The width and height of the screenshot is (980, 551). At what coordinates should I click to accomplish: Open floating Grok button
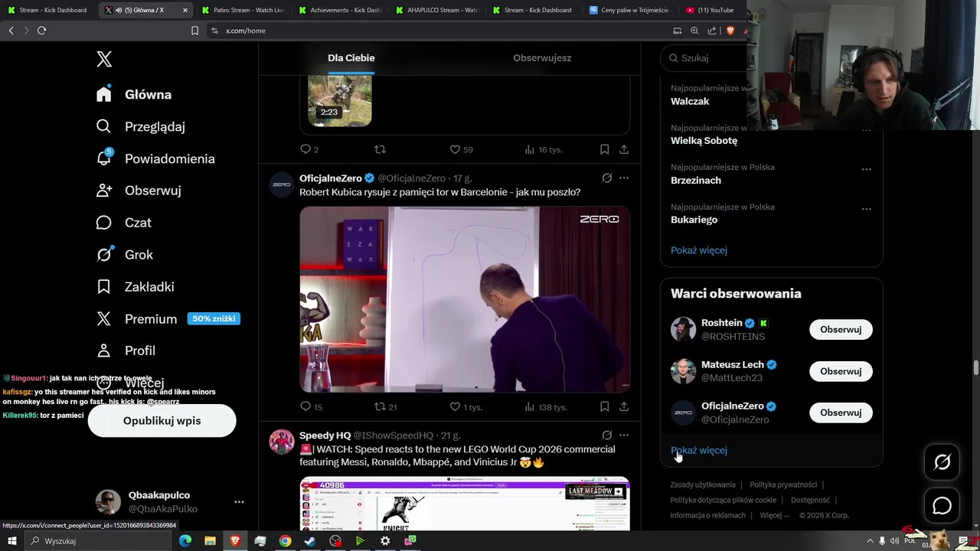(x=942, y=461)
